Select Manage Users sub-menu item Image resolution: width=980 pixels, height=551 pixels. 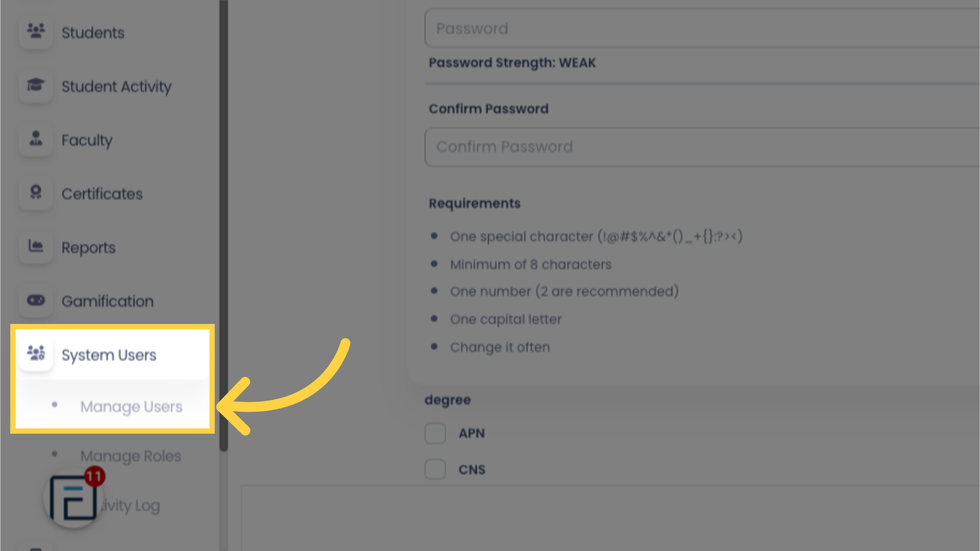pos(131,406)
